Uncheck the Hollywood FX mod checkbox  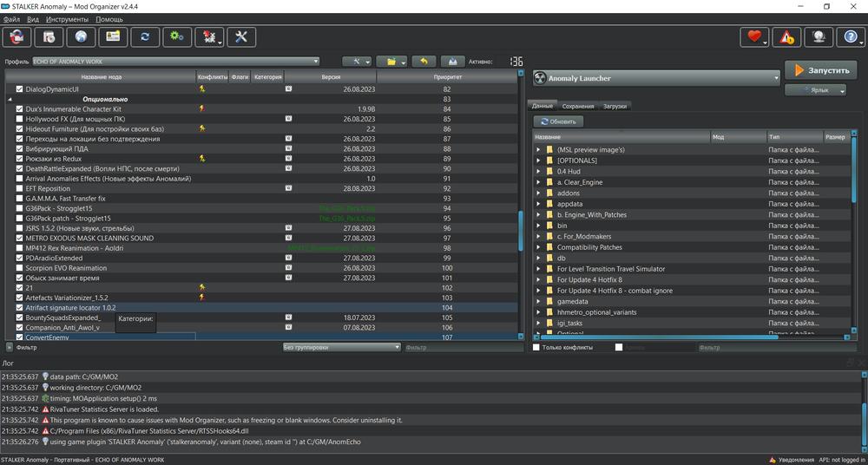(20, 119)
